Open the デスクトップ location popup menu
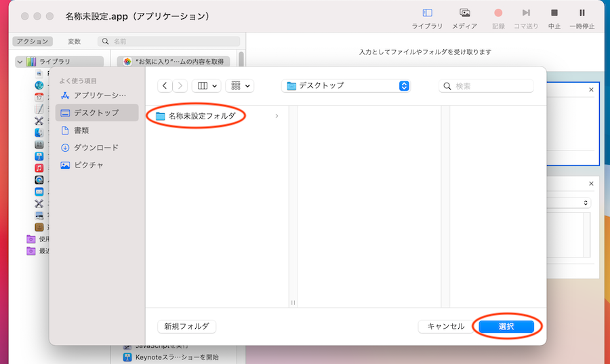This screenshot has width=610, height=364. point(346,86)
